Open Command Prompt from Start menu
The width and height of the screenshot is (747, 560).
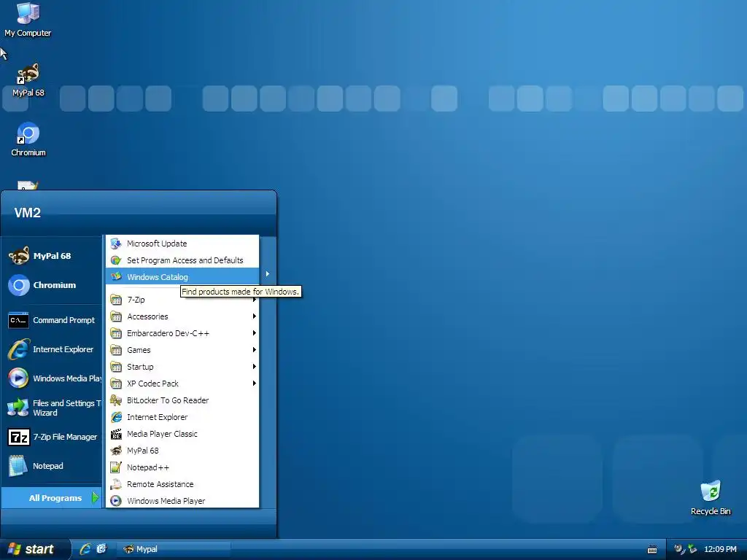coord(53,321)
